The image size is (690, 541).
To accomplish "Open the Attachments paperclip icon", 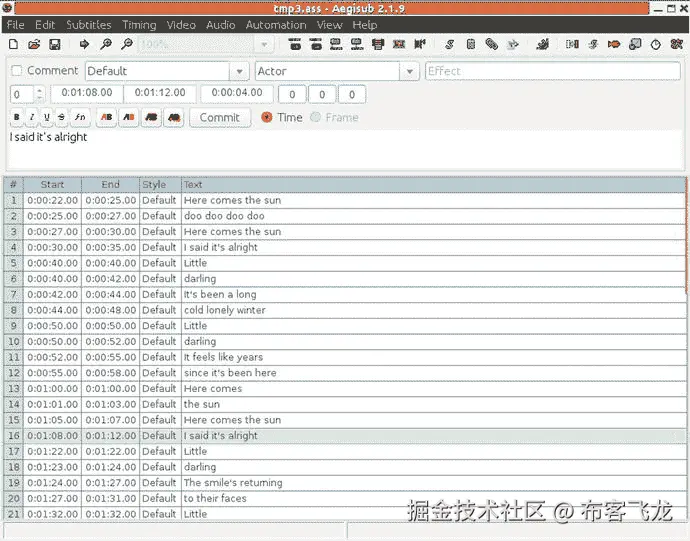I will click(x=492, y=44).
